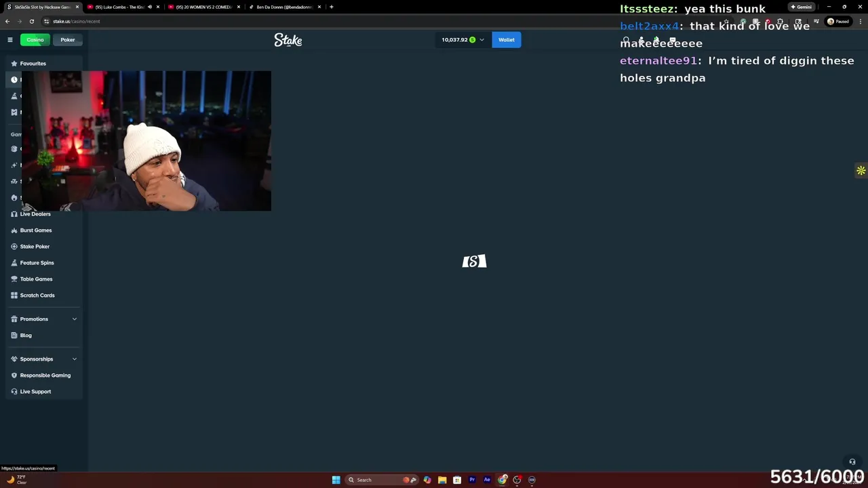868x488 pixels.
Task: Click the Table Games icon
Action: click(x=14, y=279)
